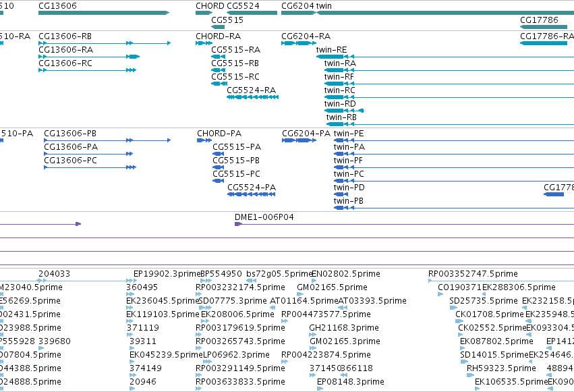Screen dimensions: 574x392
Task: Click the CG13606-PA protein label
Action: (x=71, y=147)
